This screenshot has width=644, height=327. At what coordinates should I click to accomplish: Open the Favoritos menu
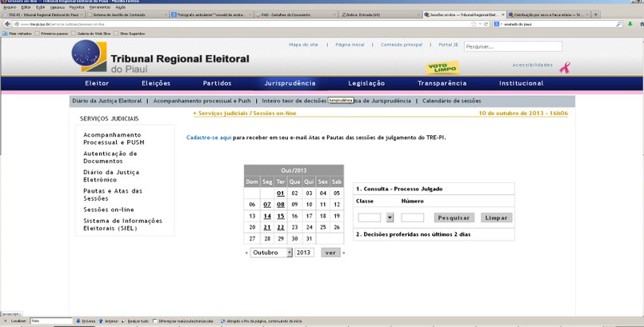[x=76, y=7]
